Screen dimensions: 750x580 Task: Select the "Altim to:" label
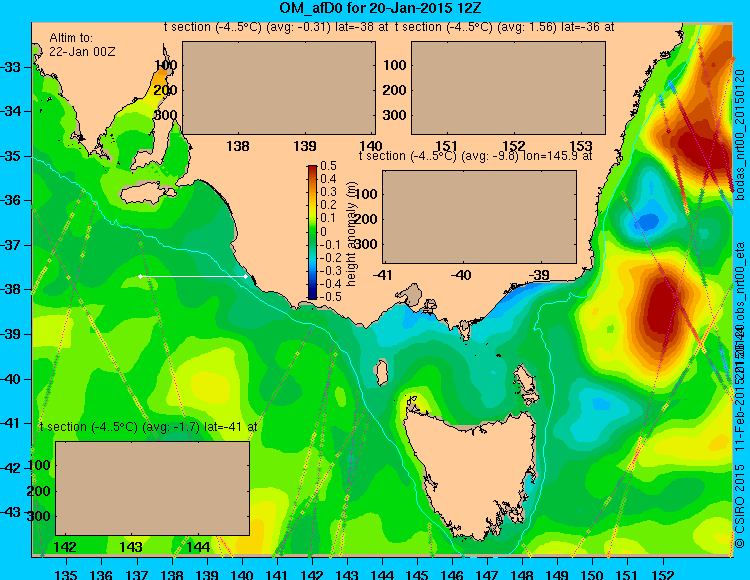71,38
